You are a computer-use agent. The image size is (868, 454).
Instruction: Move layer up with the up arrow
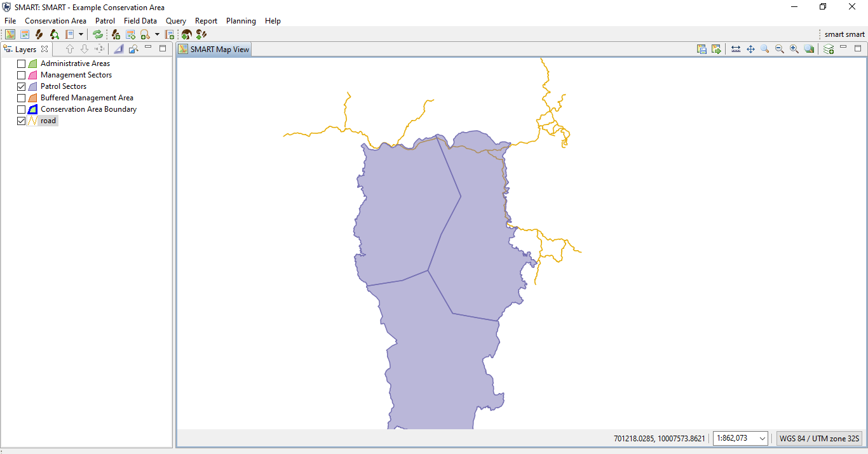tap(70, 49)
